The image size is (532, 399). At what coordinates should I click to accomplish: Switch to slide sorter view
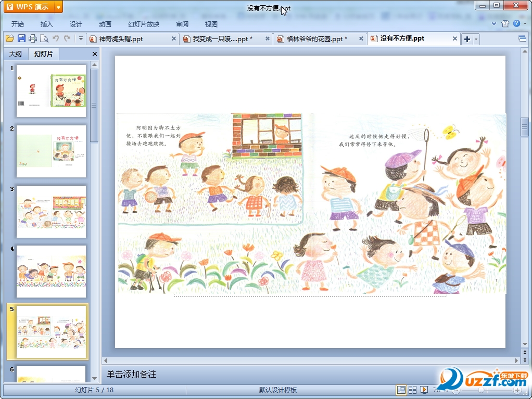(413, 390)
